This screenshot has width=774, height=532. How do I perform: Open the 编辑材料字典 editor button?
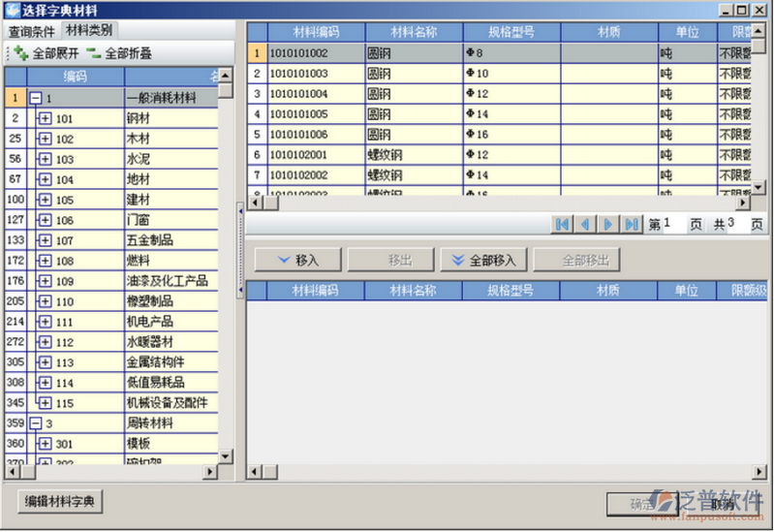coord(61,502)
